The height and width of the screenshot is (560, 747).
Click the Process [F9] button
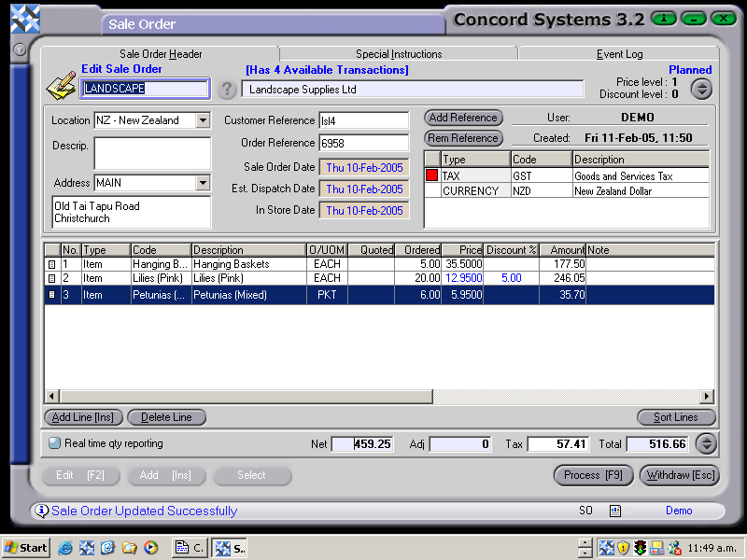(x=593, y=475)
